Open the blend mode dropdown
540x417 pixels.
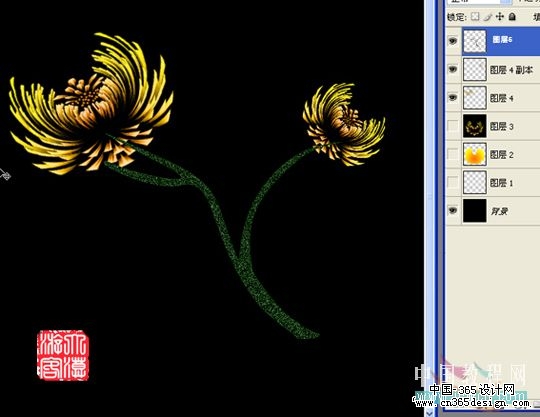[x=479, y=2]
